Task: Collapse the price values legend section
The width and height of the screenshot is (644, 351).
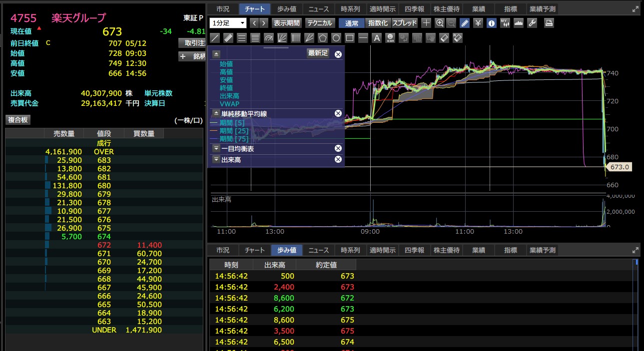Action: [x=216, y=54]
